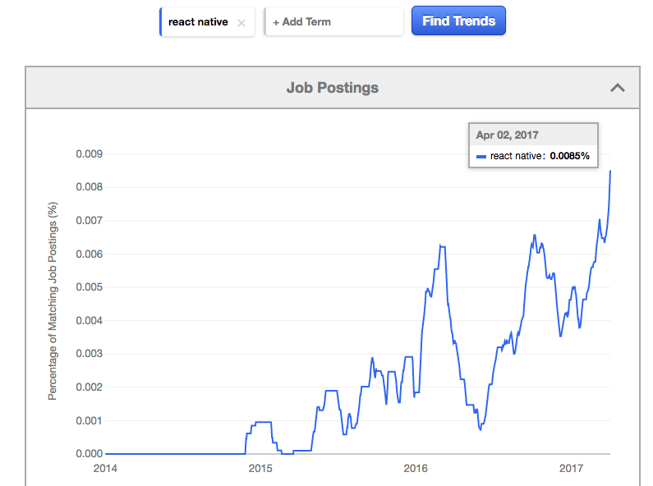This screenshot has height=486, width=653.
Task: Click the "+ Add Term" input field
Action: coord(334,21)
